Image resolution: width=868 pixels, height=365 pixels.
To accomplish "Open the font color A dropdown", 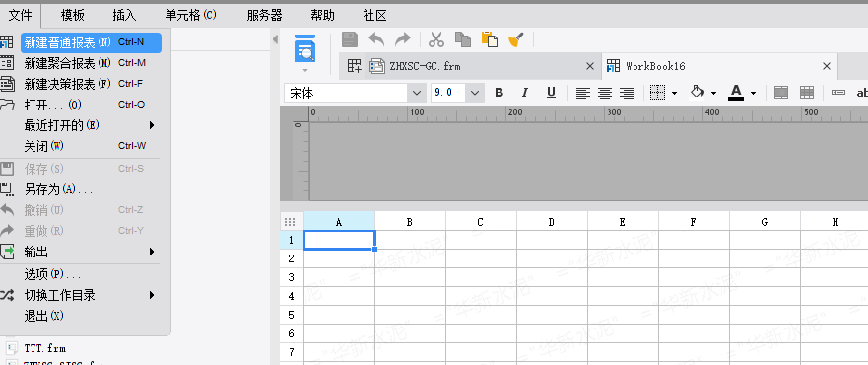I will (x=753, y=93).
